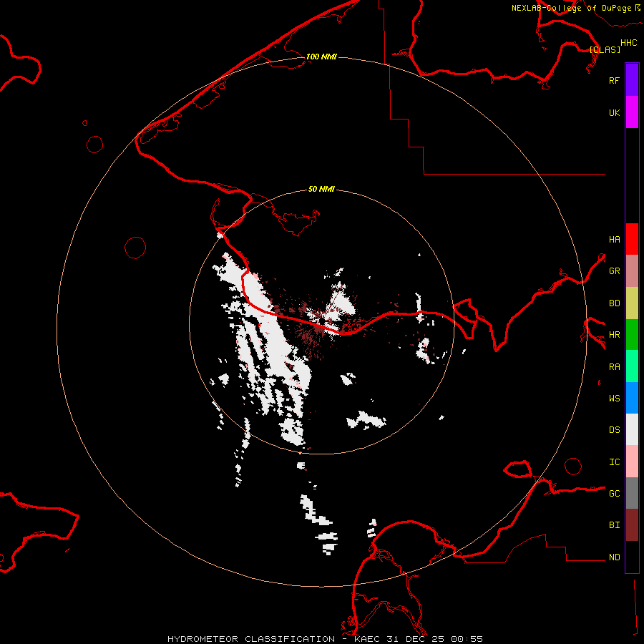The width and height of the screenshot is (644, 644).
Task: Click the BD legend label
Action: [x=614, y=303]
